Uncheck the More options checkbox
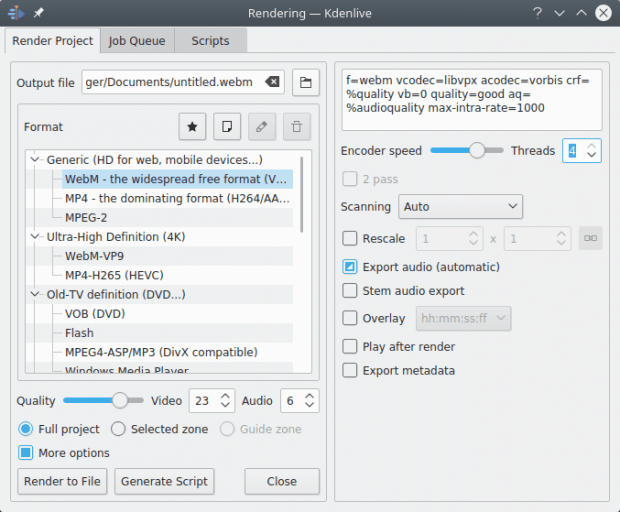The height and width of the screenshot is (512, 620). pos(26,453)
